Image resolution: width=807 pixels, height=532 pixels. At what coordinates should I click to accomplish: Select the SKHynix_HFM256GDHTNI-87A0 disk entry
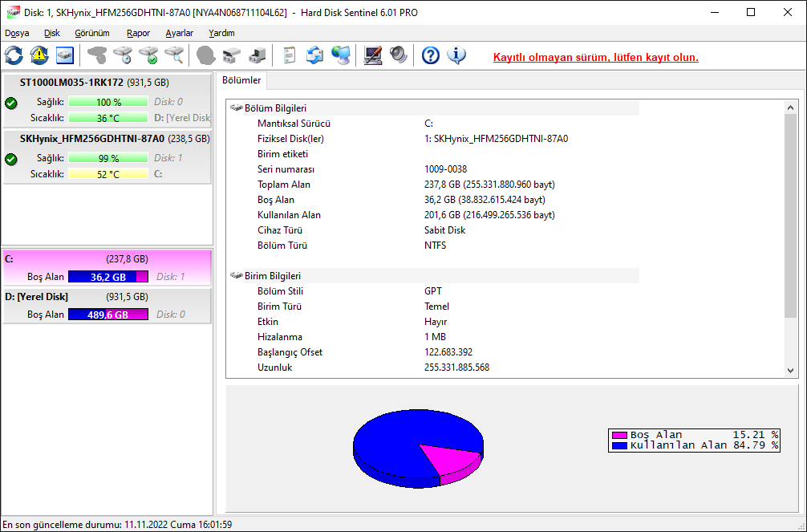pos(107,157)
